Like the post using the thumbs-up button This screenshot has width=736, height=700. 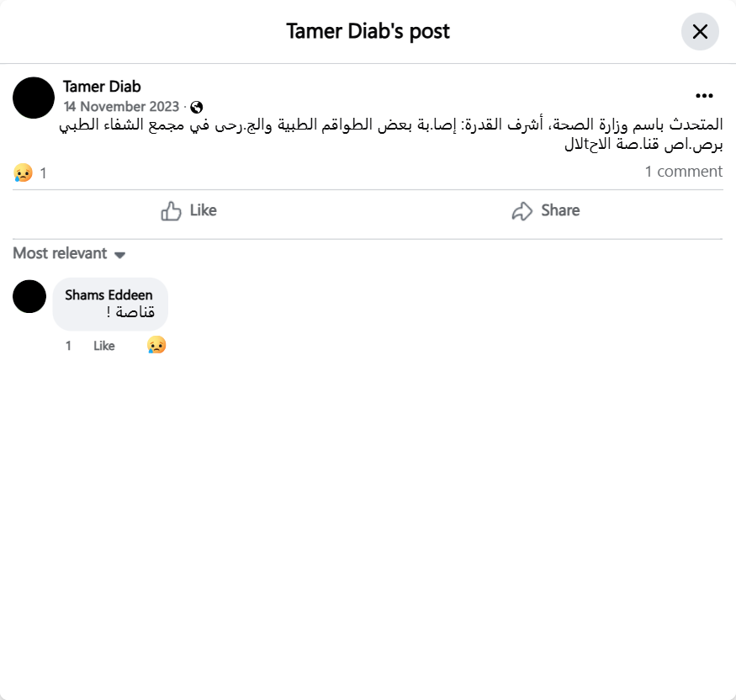(188, 210)
